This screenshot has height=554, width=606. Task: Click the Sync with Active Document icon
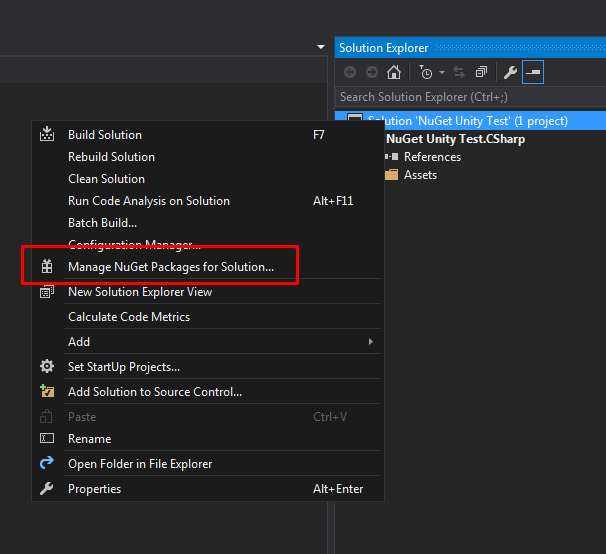pyautogui.click(x=459, y=72)
